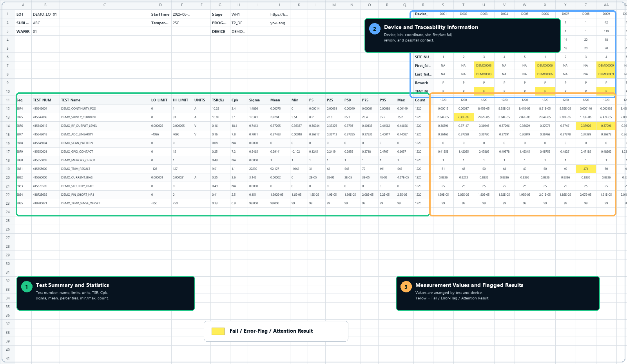Click the DEMO_SECURITY_READ cell
Viewport: 627px width, 364px height.
click(105, 186)
